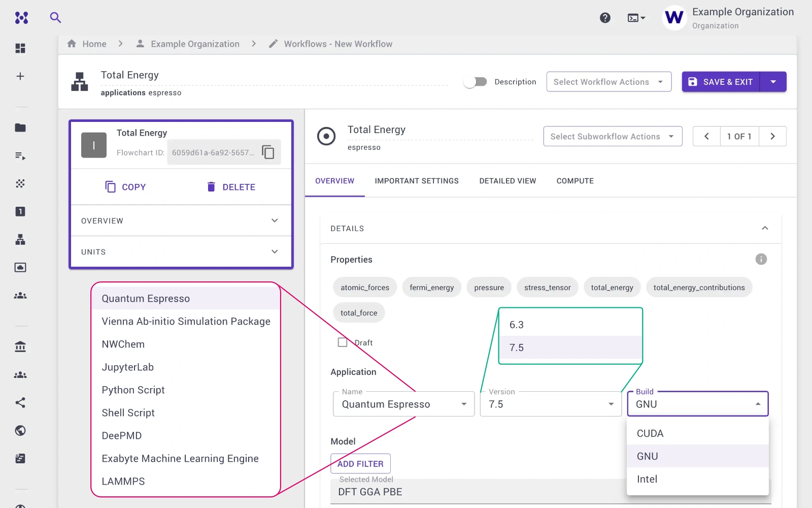Toggle the Description switch

click(x=476, y=82)
